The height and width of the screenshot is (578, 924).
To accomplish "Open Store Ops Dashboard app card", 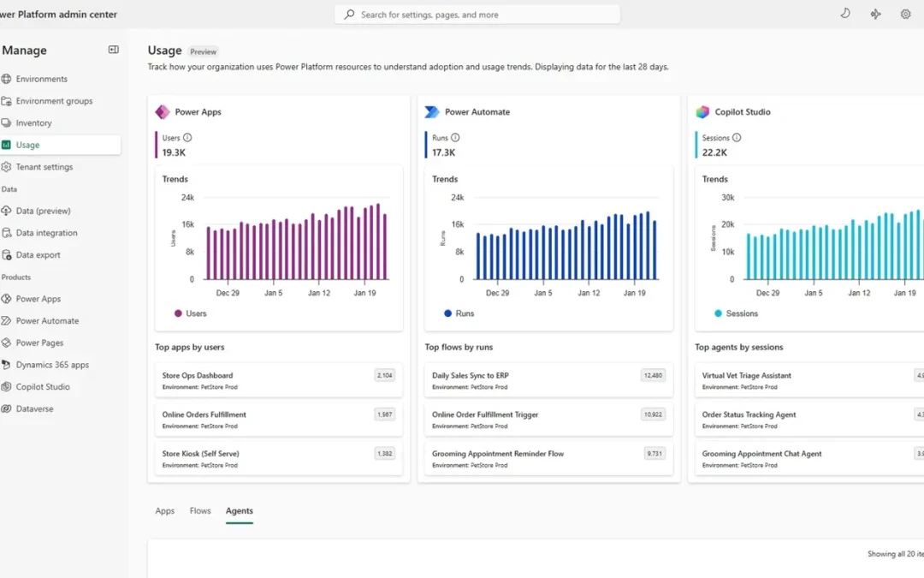I will (279, 380).
